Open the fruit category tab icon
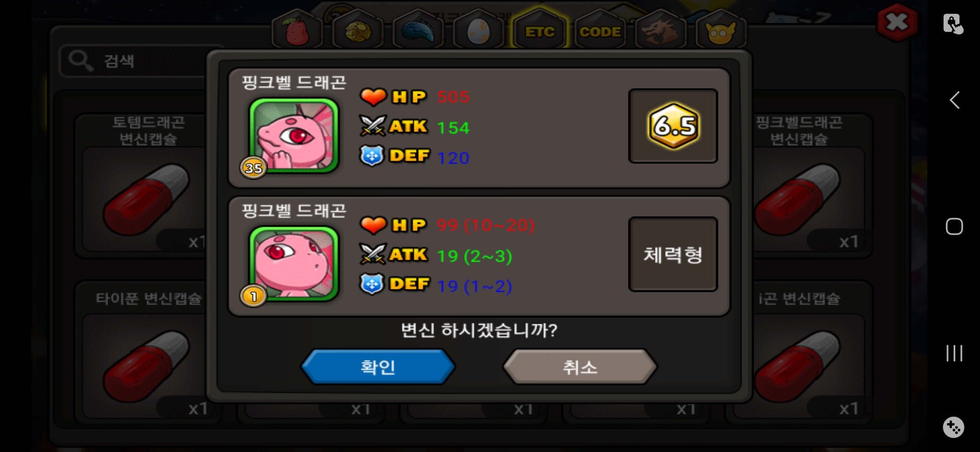Viewport: 980px width, 452px height. click(297, 30)
